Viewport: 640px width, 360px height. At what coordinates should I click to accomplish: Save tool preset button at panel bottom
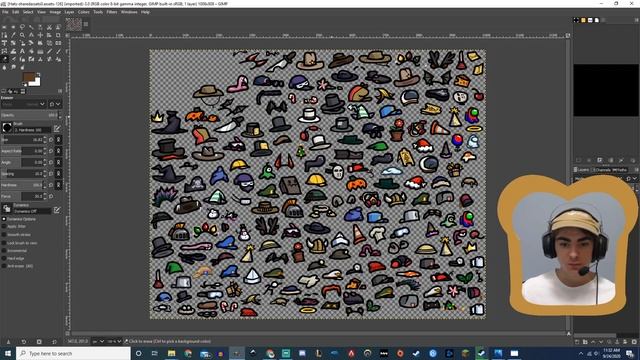pos(8,341)
